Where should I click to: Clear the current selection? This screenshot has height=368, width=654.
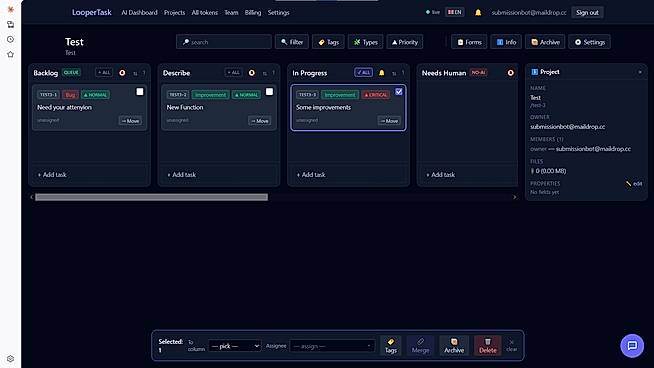pos(512,345)
